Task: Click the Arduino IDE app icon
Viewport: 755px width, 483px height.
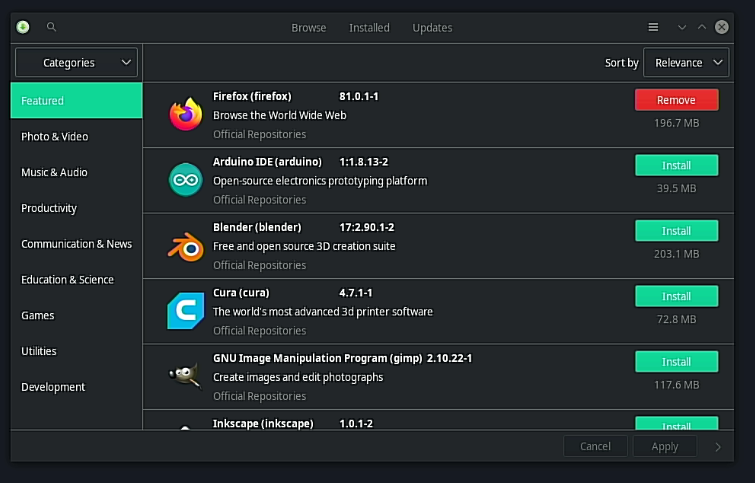Action: [185, 180]
